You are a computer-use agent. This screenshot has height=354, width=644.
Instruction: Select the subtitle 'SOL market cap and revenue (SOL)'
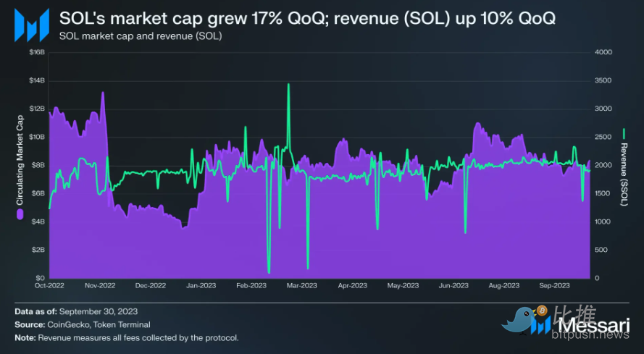[141, 36]
